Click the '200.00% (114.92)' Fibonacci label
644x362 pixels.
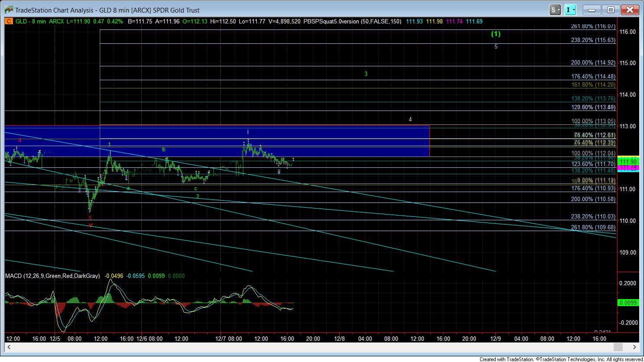point(593,63)
